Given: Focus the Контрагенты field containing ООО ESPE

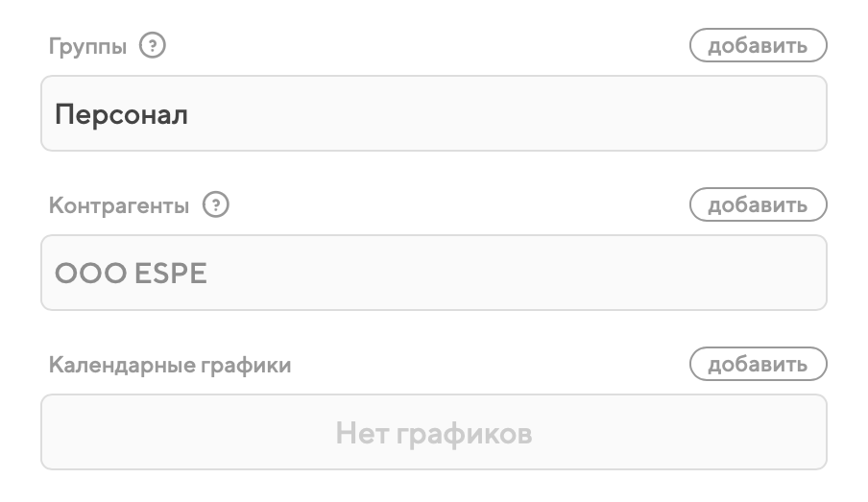Looking at the screenshot, I should [433, 274].
